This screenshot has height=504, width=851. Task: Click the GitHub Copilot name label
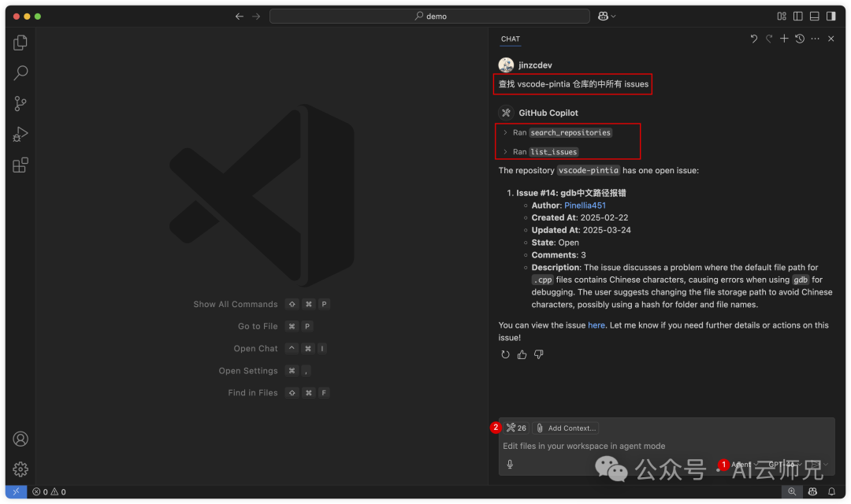(x=548, y=113)
